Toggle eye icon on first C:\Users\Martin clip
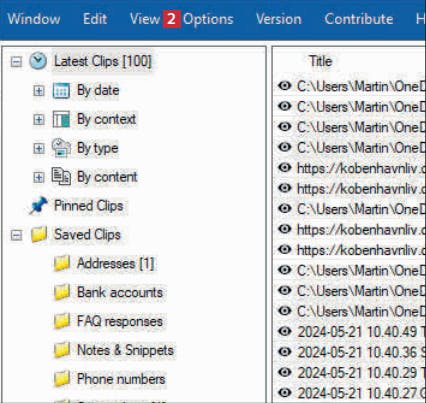This screenshot has height=403, width=426. (x=285, y=86)
